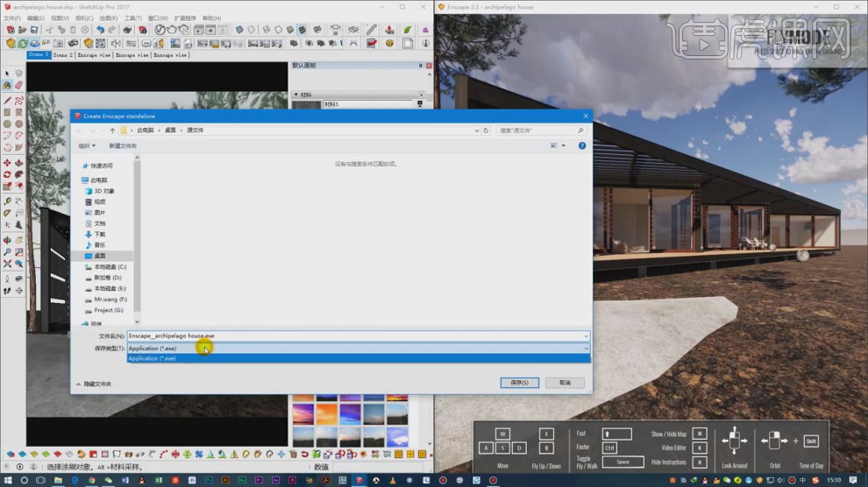868x487 pixels.
Task: Open 文件(F) menu in SketchUp
Action: point(11,18)
